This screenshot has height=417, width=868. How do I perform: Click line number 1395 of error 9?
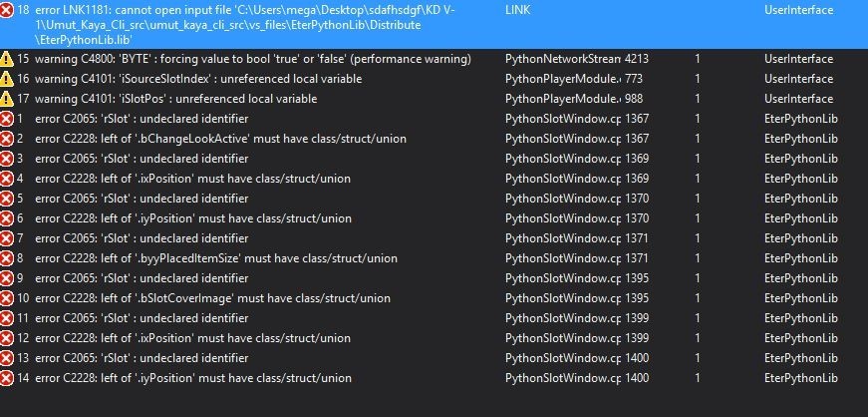(637, 277)
